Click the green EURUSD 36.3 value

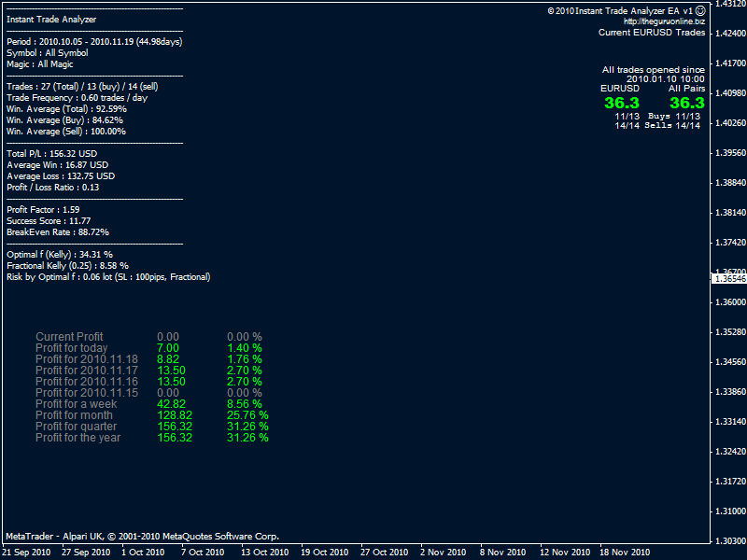tap(621, 103)
